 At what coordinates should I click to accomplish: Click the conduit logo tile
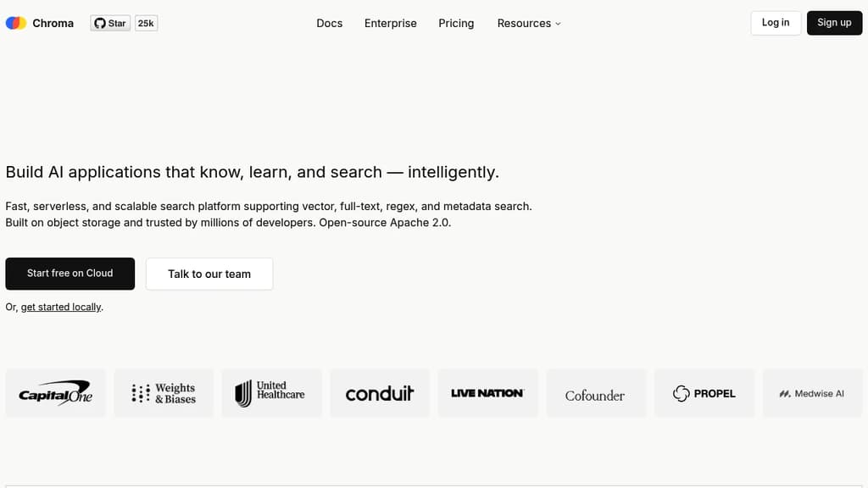(x=380, y=393)
